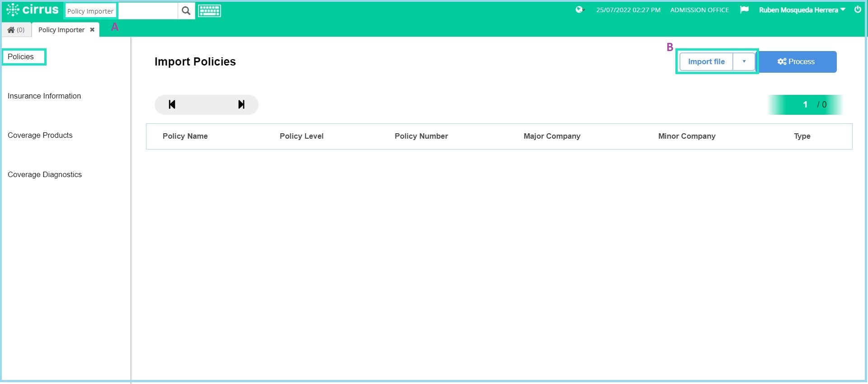Click the search magnifier icon
Viewport: 868px width, 384px height.
(x=186, y=10)
